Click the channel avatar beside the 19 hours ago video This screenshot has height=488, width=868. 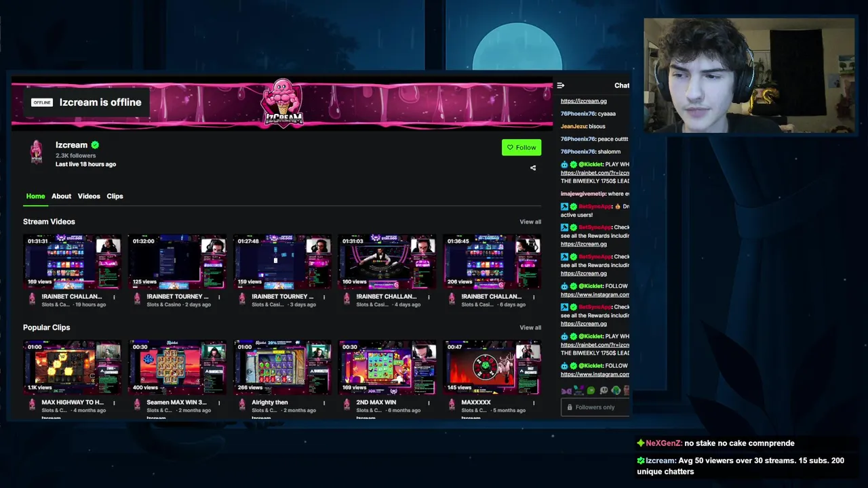point(32,299)
